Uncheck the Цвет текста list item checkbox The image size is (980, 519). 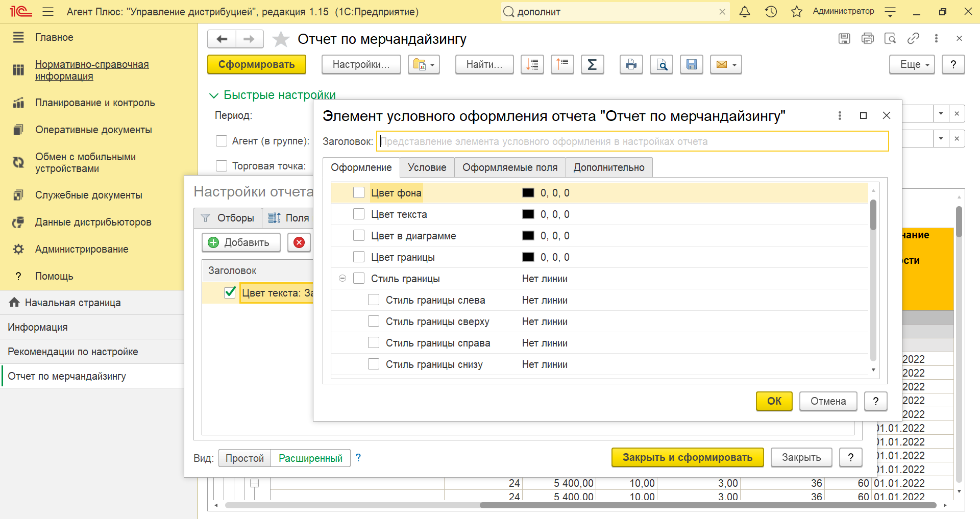click(230, 292)
